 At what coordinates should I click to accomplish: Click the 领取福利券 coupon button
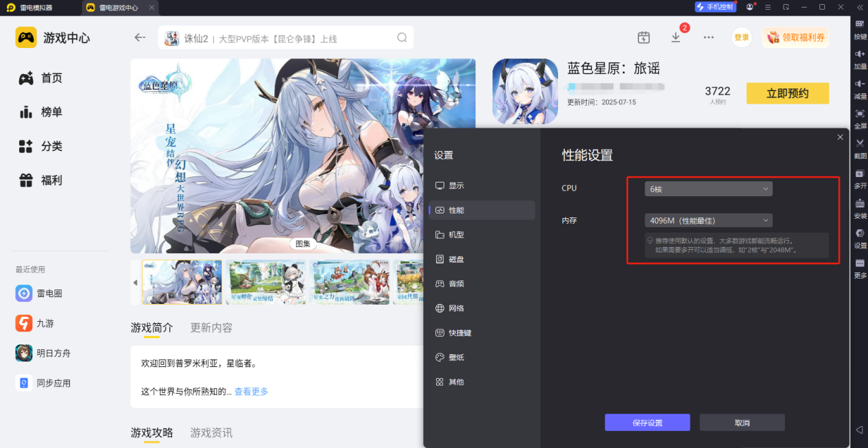795,37
